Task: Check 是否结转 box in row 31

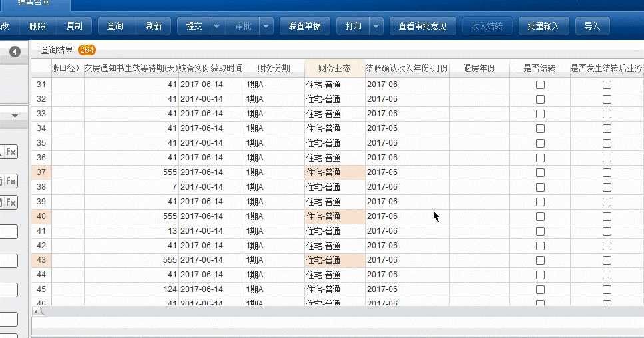Action: [x=540, y=85]
